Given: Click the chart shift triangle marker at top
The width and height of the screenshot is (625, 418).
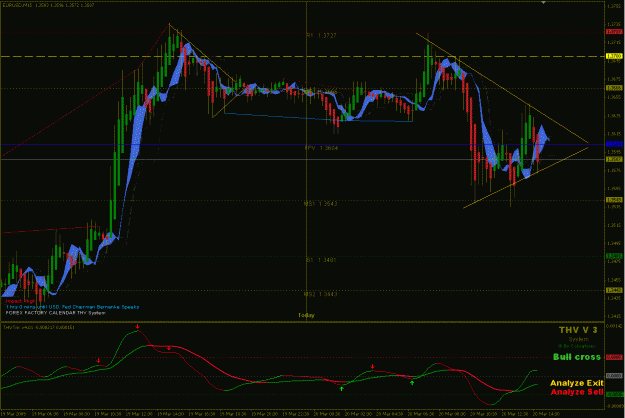Looking at the screenshot, I should pyautogui.click(x=543, y=2).
